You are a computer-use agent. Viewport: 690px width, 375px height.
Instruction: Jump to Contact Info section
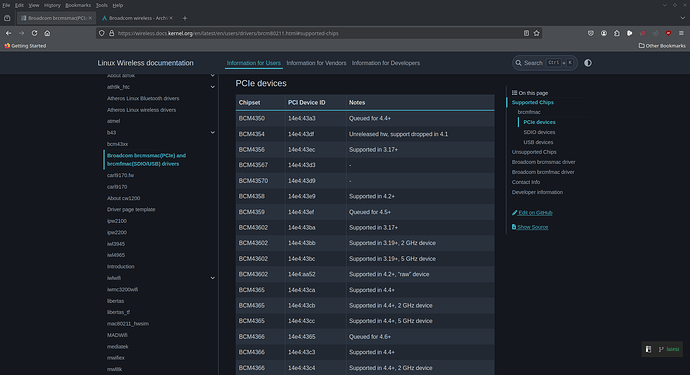(526, 182)
